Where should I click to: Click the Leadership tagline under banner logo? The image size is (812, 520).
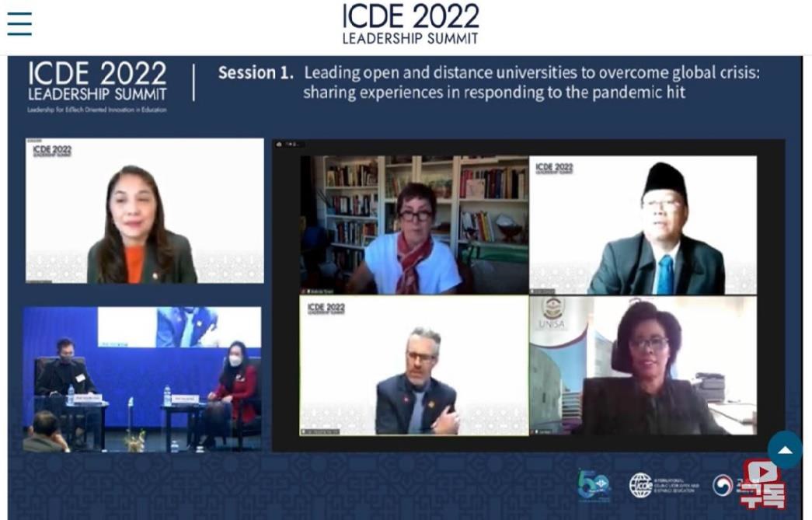coord(97,110)
